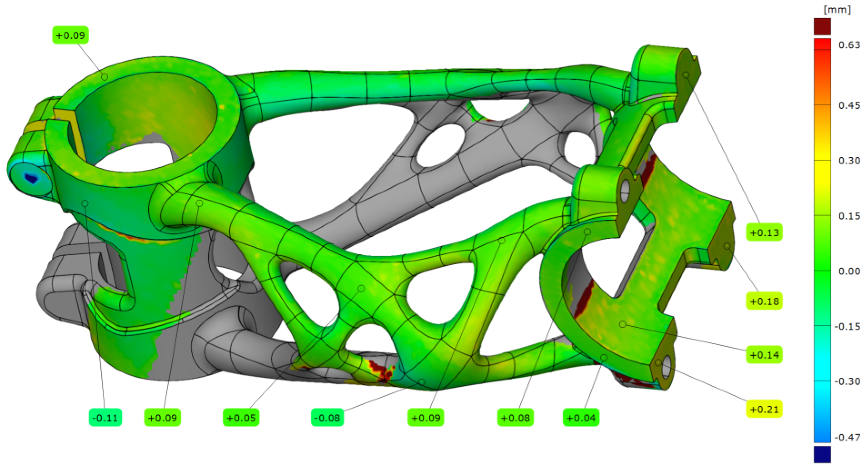This screenshot has height=469, width=868.
Task: Click the 0.30 legend scale value
Action: tap(849, 161)
